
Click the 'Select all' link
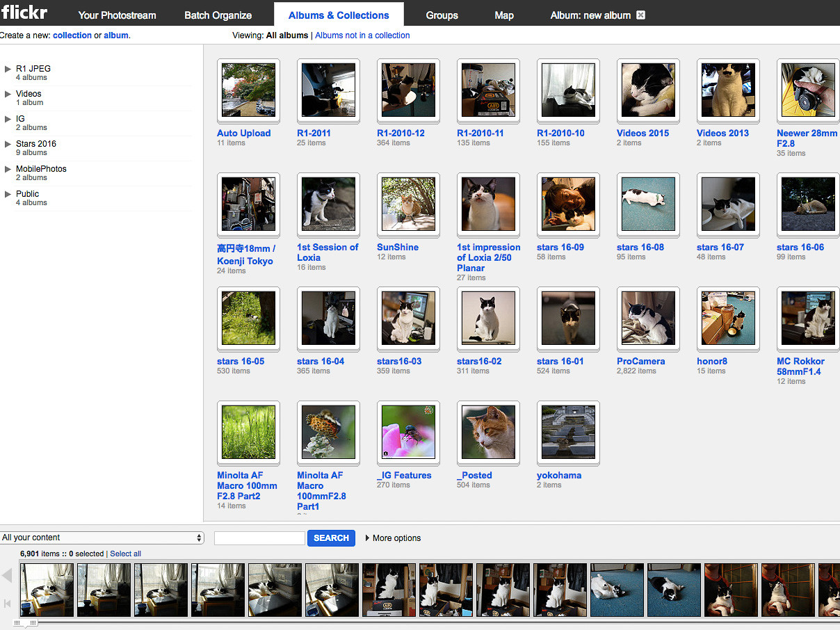pyautogui.click(x=125, y=553)
